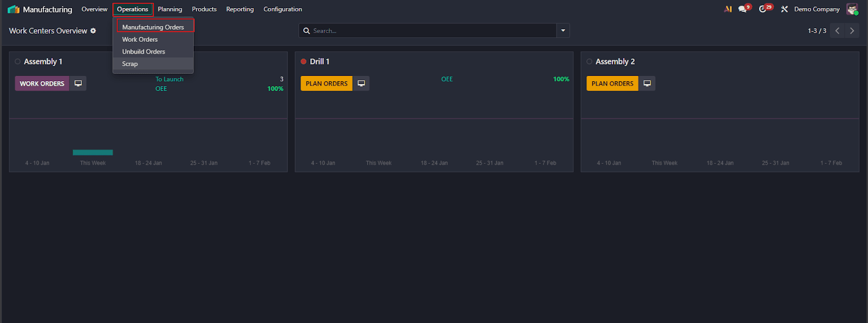This screenshot has width=868, height=323.
Task: Click the Assembly 1 card title
Action: coord(43,62)
